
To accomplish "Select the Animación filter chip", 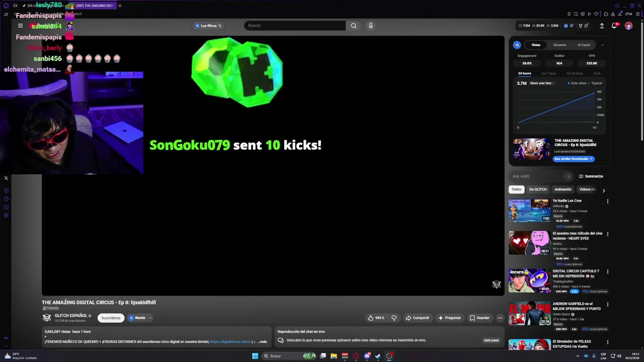I will pos(563,190).
